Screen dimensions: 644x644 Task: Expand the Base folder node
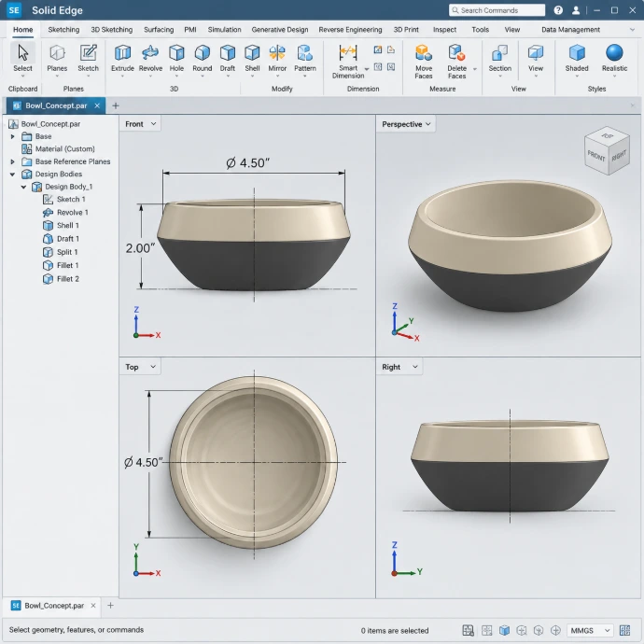tap(12, 136)
